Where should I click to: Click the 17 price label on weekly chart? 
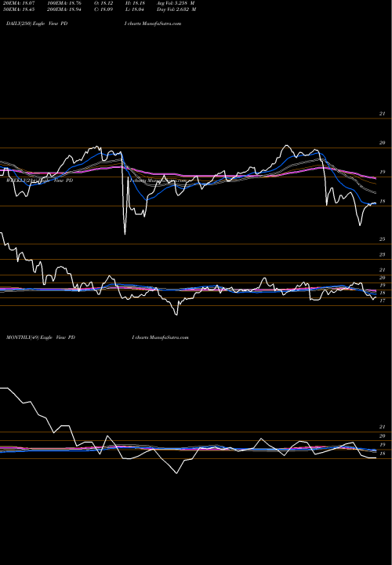[383, 301]
